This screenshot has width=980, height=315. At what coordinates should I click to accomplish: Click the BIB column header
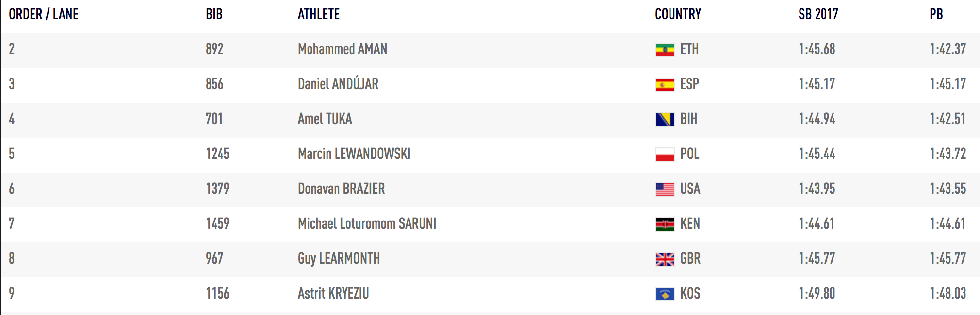tap(214, 15)
